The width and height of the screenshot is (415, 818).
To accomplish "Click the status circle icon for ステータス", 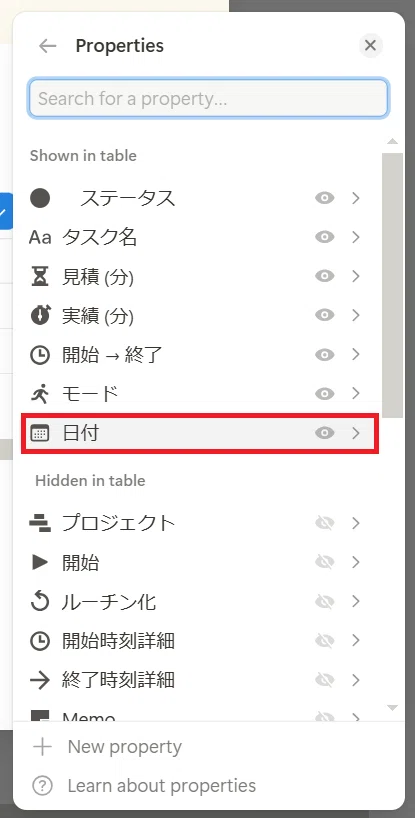I will tap(40, 198).
